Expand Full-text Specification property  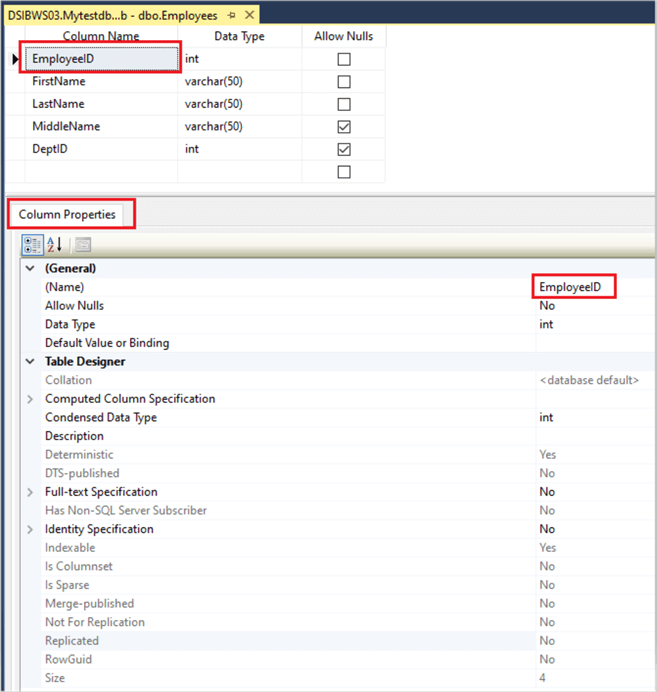tap(29, 492)
